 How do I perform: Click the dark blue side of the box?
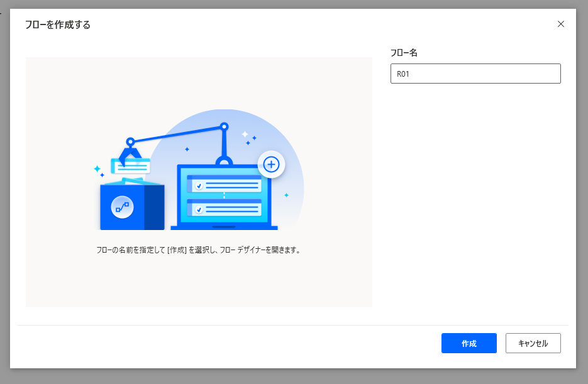coord(154,207)
